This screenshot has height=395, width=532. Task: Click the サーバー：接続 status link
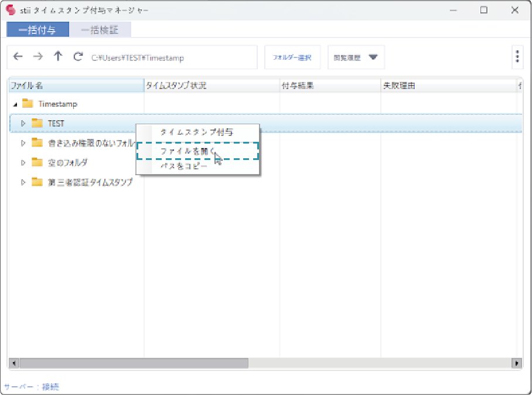(x=32, y=387)
